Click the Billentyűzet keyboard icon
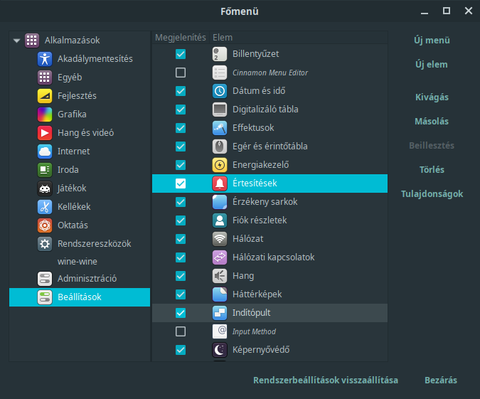This screenshot has height=399, width=480. pyautogui.click(x=220, y=54)
